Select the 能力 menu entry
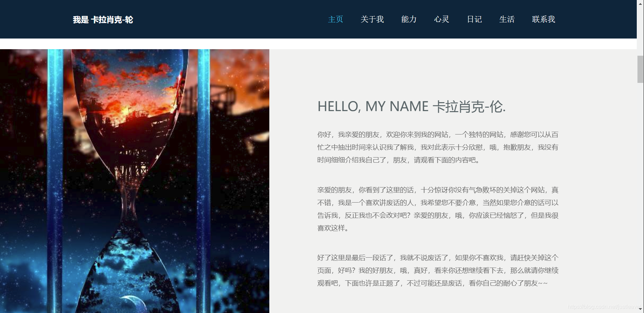Viewport: 644px width, 313px height. pyautogui.click(x=409, y=19)
